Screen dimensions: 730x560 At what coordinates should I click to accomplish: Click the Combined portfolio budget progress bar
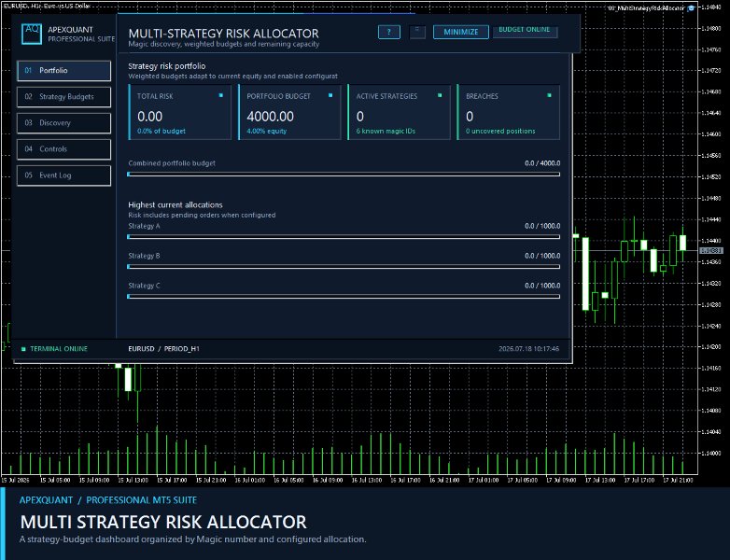(344, 175)
